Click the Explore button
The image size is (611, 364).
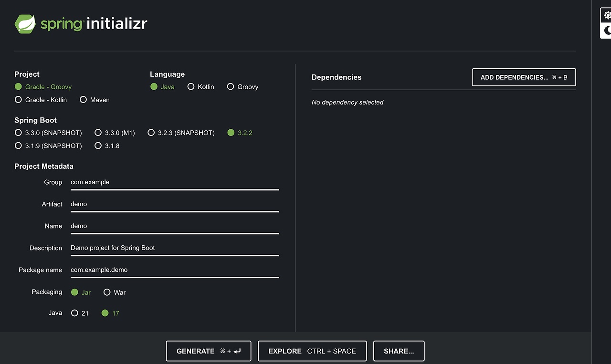point(312,351)
